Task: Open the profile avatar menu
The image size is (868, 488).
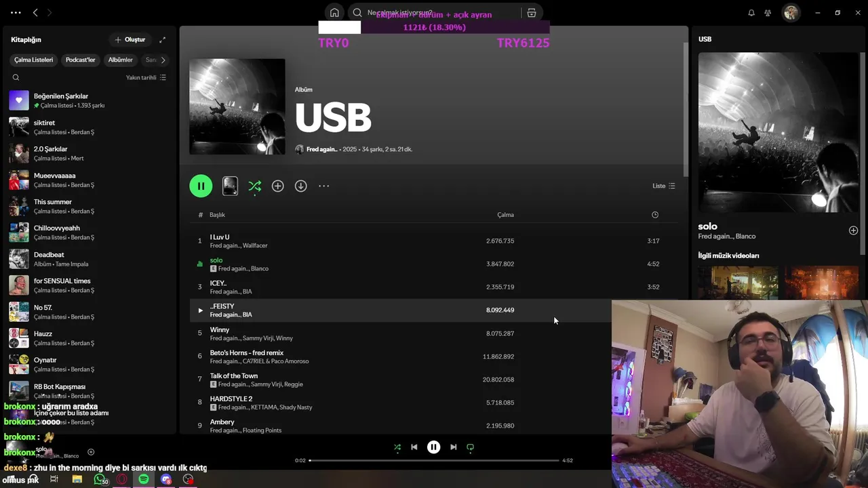Action: click(791, 12)
